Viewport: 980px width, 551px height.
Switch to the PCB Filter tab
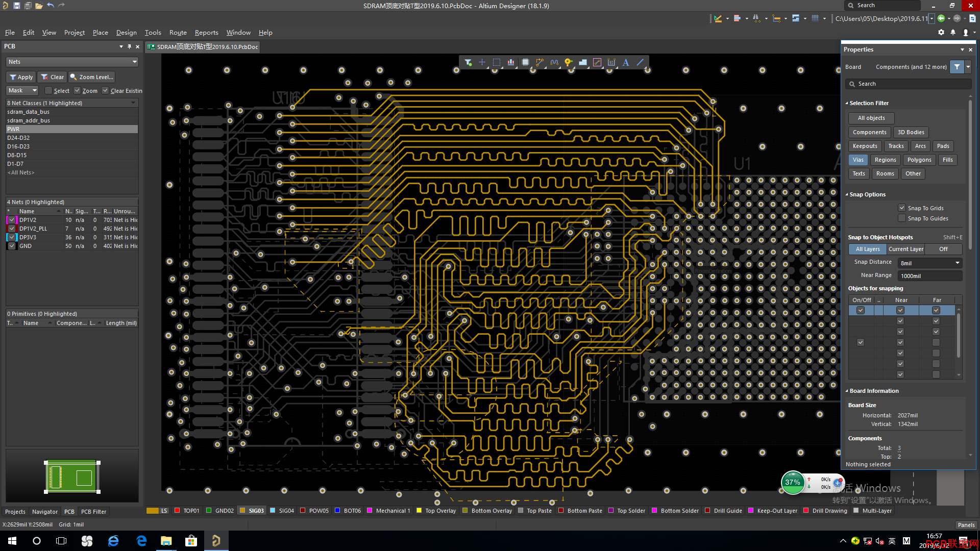click(x=93, y=511)
